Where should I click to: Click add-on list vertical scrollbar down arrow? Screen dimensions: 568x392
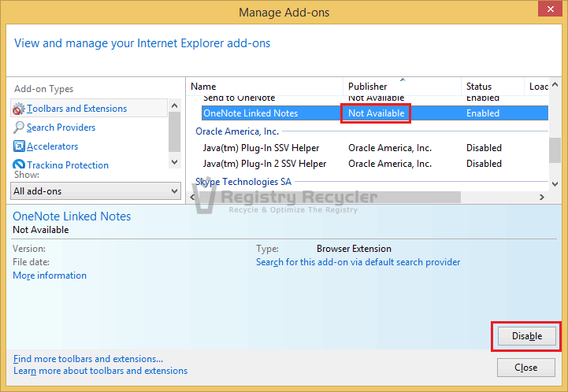[555, 184]
